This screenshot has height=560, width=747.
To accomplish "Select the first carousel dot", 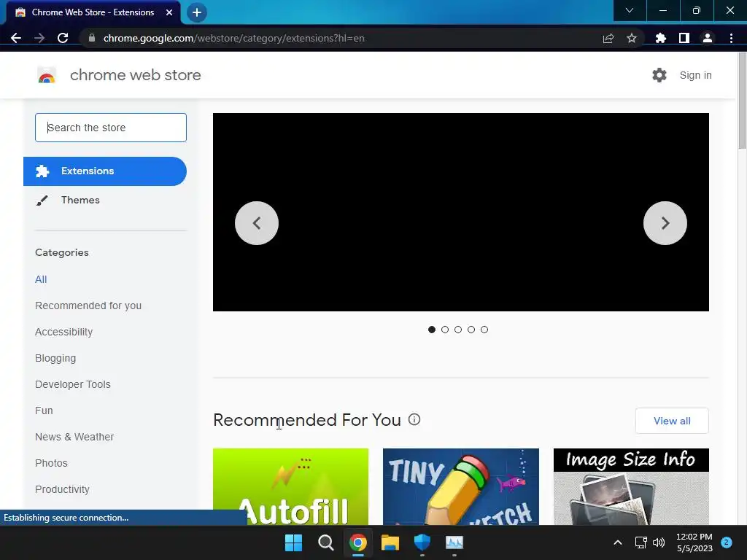I will pos(432,330).
